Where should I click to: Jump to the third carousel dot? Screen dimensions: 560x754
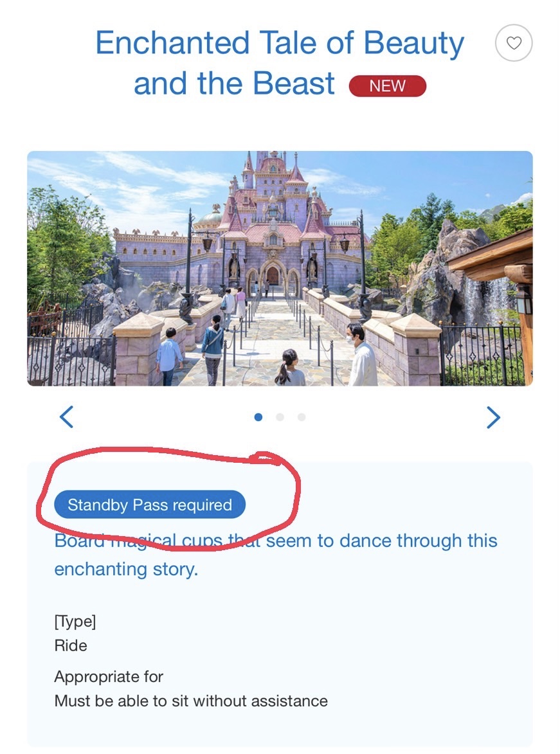302,417
